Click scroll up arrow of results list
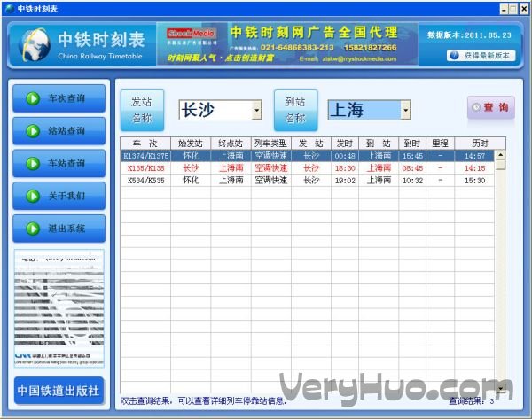The image size is (532, 419). pos(500,155)
